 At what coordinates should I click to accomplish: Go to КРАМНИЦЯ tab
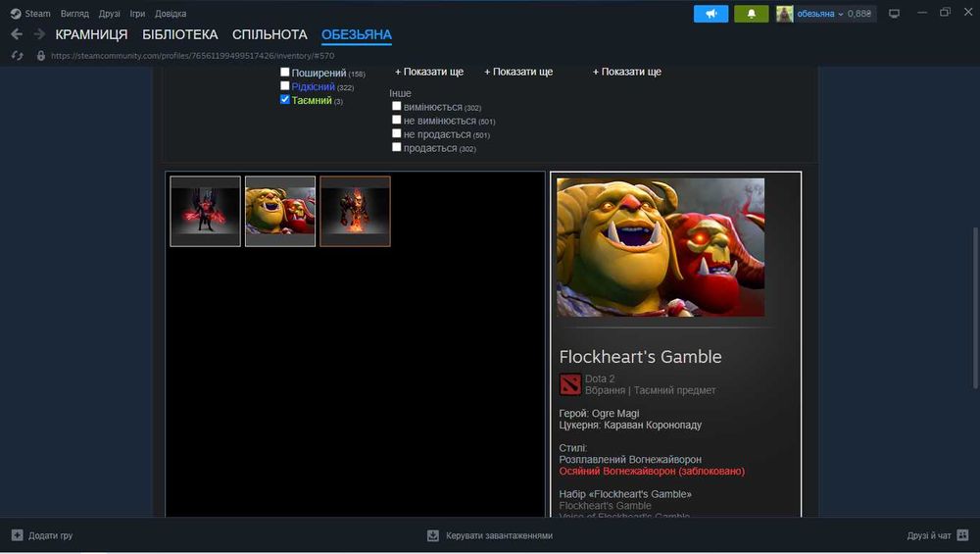pyautogui.click(x=91, y=35)
